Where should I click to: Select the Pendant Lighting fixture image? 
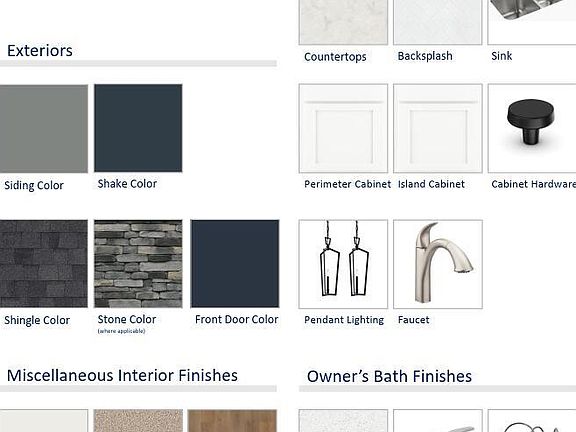point(343,264)
